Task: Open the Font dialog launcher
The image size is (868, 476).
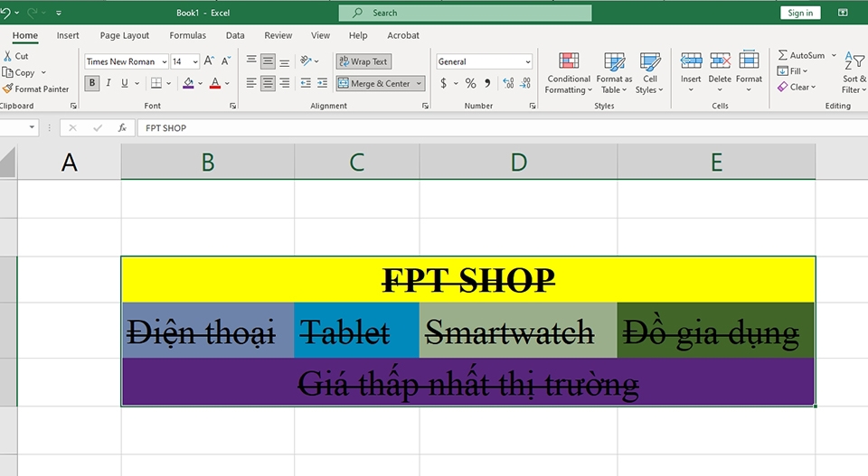Action: 232,106
